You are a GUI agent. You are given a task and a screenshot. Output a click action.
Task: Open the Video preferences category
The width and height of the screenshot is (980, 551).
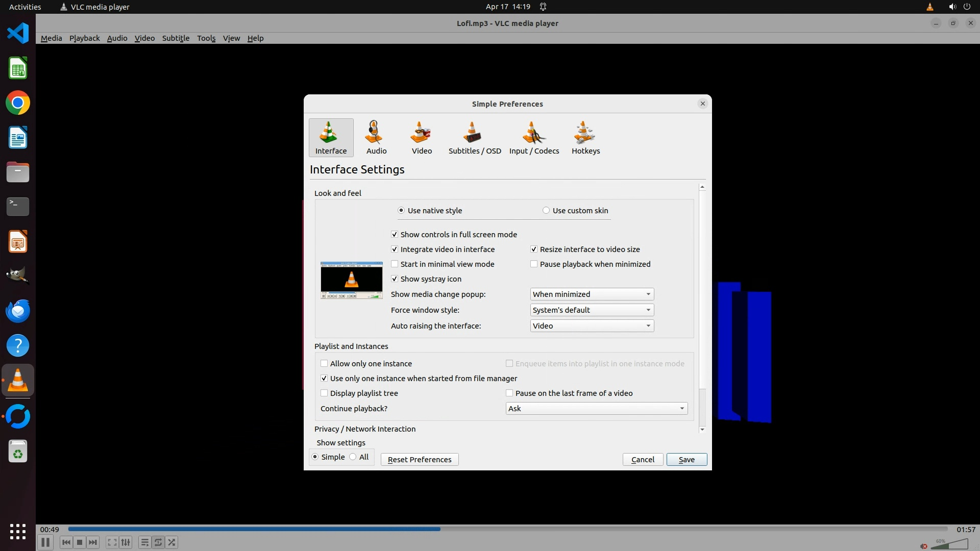422,137
